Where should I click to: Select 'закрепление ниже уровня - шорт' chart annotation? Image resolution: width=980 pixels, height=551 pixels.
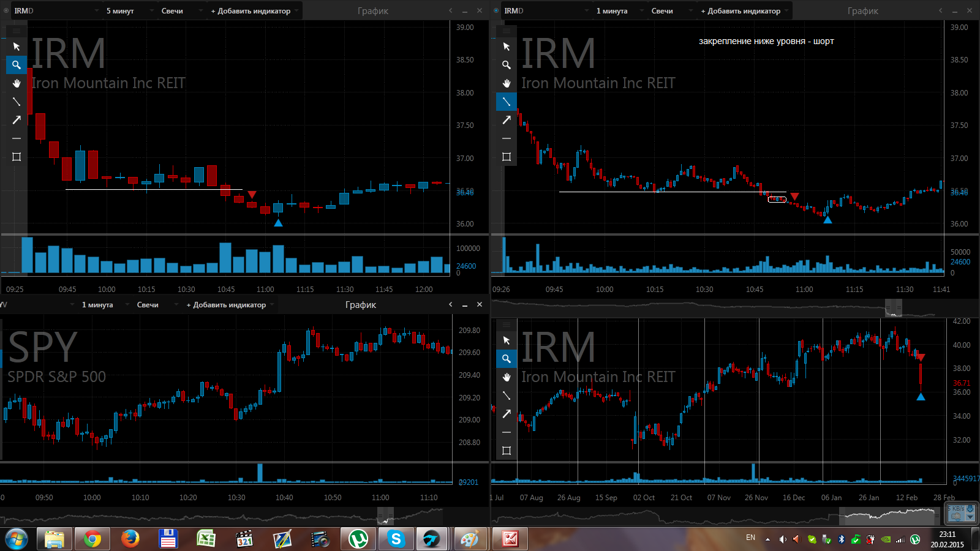(766, 41)
